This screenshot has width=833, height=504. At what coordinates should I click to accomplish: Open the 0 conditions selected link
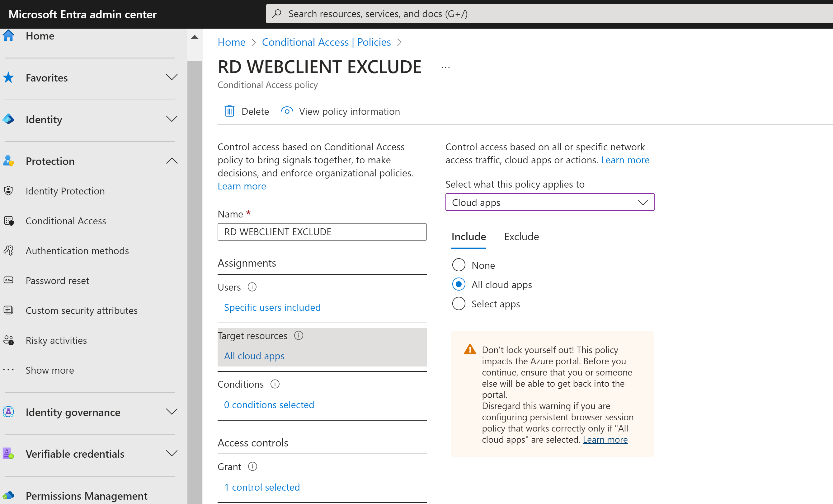[x=268, y=404]
